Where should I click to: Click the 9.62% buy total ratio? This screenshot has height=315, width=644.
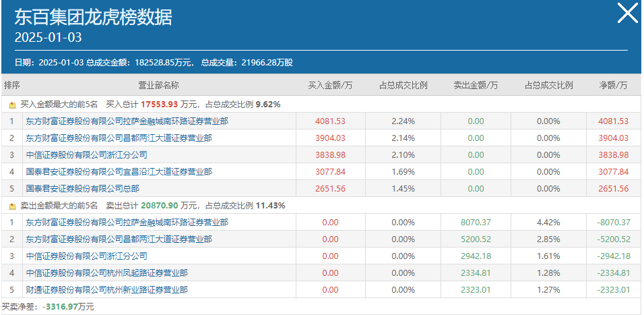[268, 105]
